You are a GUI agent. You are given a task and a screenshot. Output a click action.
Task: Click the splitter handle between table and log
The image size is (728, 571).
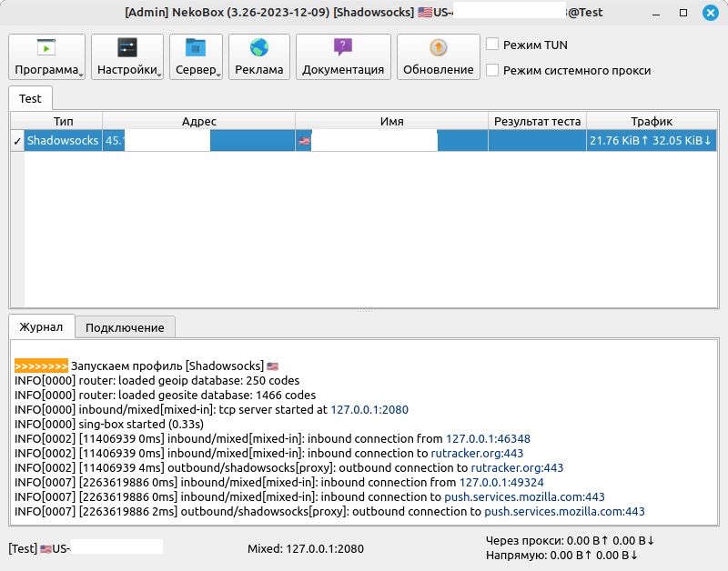[364, 311]
